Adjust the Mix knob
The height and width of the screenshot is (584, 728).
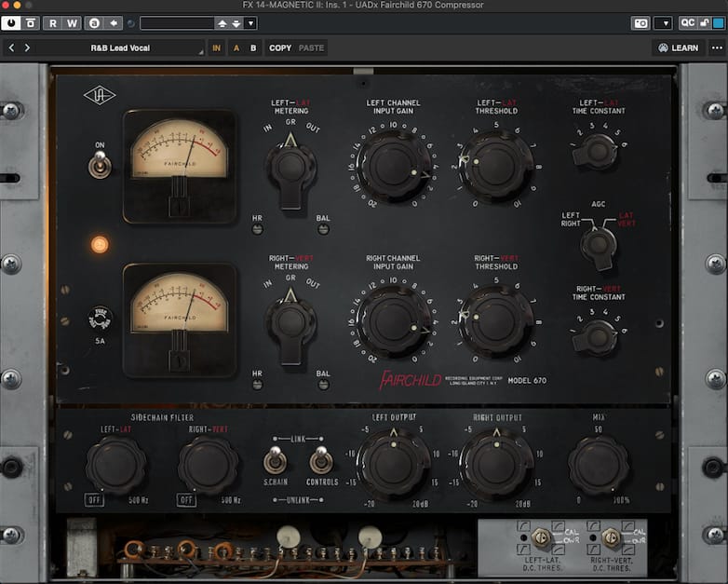click(x=599, y=465)
